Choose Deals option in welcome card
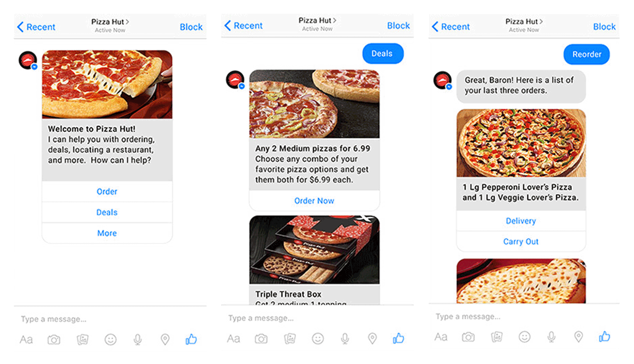The height and width of the screenshot is (364, 634). pos(107,212)
